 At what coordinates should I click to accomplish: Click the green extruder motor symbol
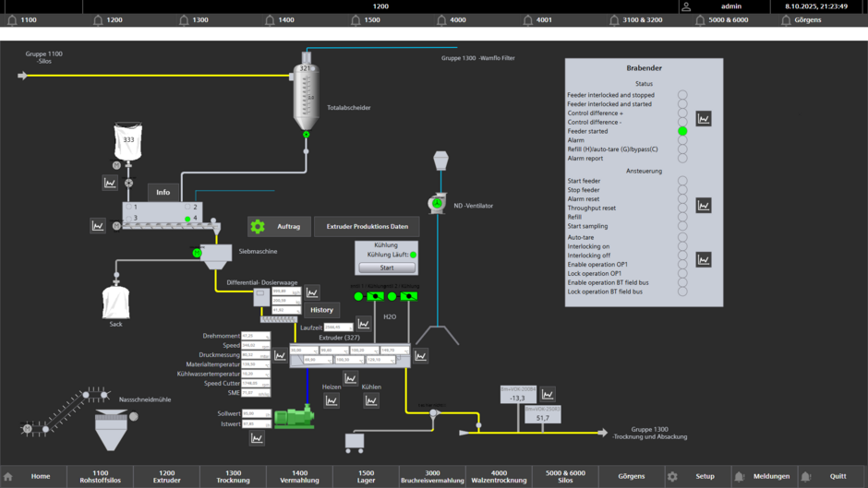click(294, 418)
